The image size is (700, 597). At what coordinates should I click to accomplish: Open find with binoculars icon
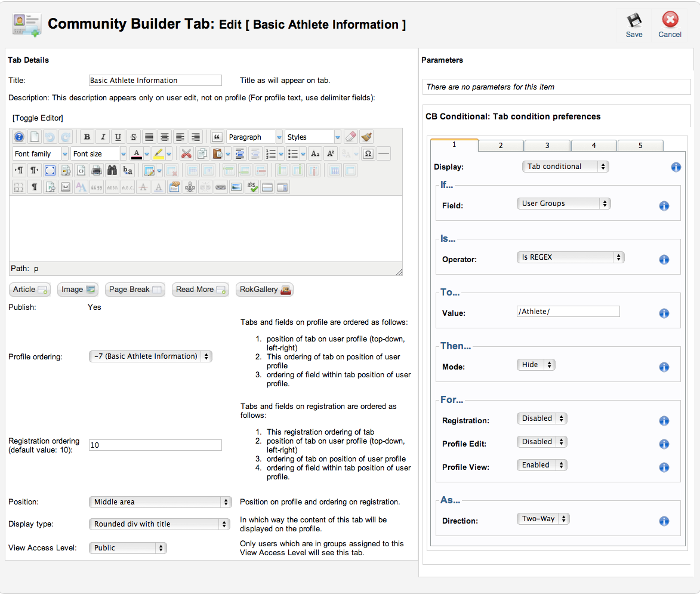(112, 170)
